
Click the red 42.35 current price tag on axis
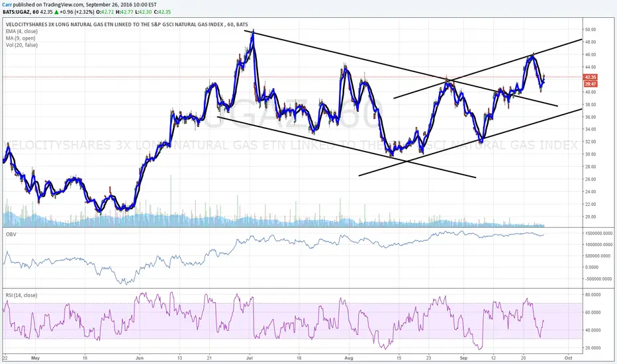[591, 77]
